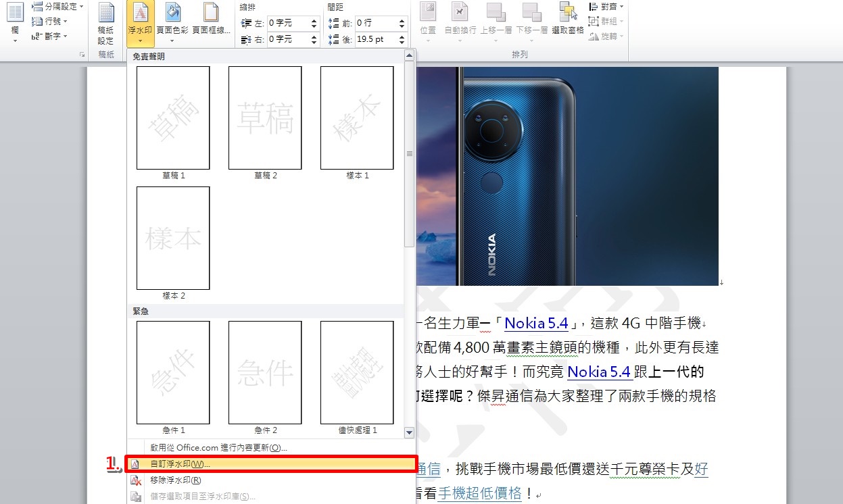The width and height of the screenshot is (843, 504).
Task: Click the 間距 spacing heading
Action: coord(335,7)
